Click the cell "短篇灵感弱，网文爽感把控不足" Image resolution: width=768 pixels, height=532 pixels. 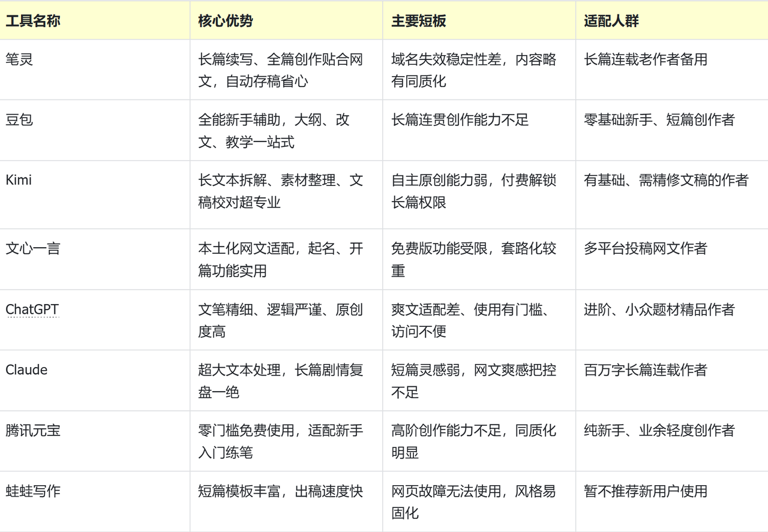[479, 380]
